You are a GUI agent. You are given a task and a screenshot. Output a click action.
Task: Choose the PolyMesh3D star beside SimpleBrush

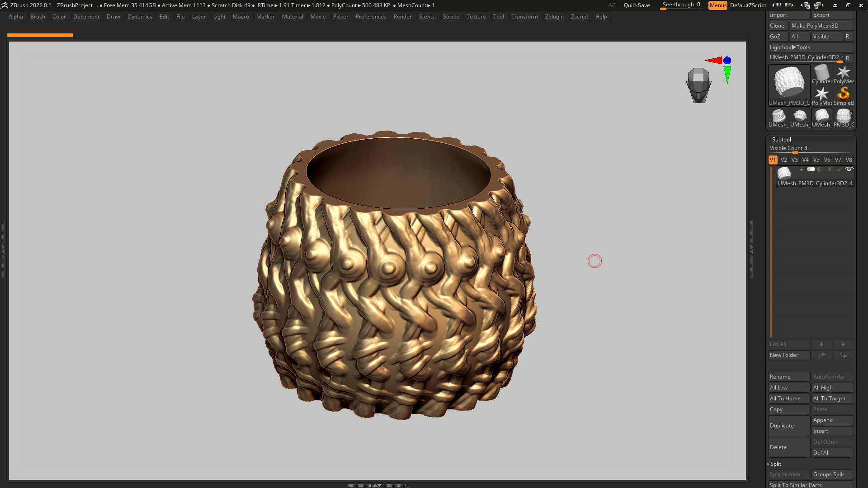pos(821,96)
